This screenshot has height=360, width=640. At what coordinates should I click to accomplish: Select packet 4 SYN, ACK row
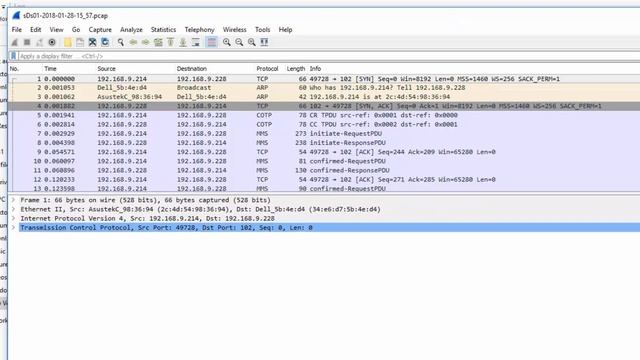point(324,106)
